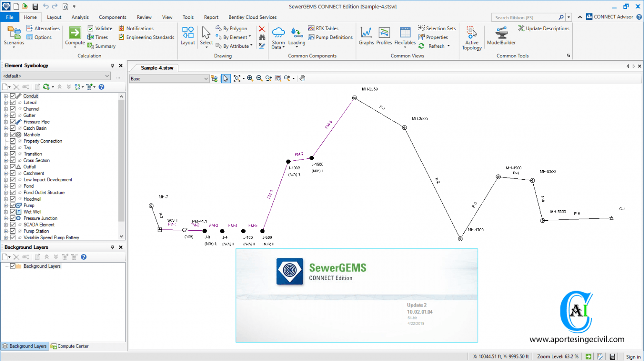Click the red delete X in Drawing group
This screenshot has height=361, width=644.
coord(262,28)
